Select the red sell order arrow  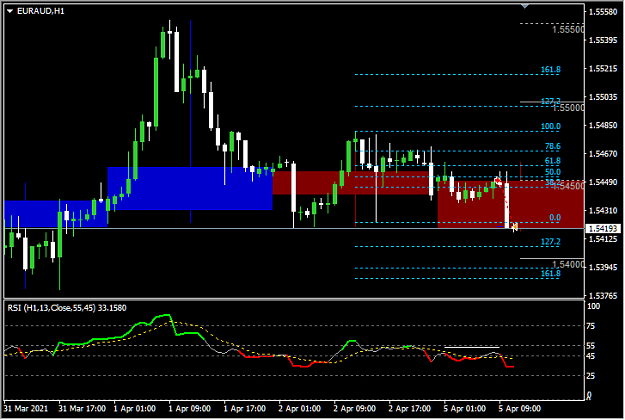coord(498,181)
